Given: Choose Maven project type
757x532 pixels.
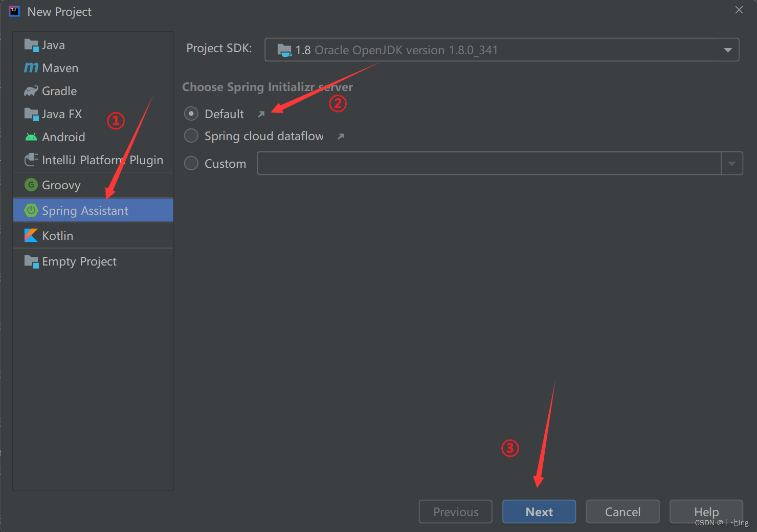Looking at the screenshot, I should (94, 68).
